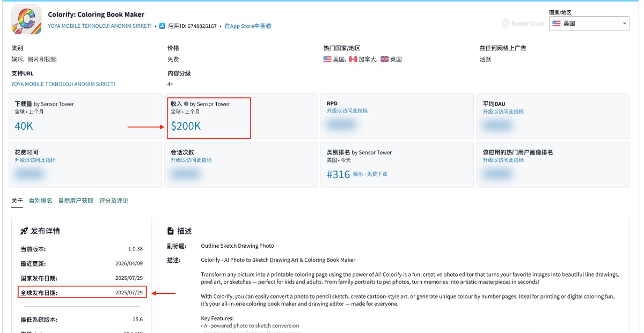Viewport: 644px width, 333px height.
Task: Click the 内容分级 value 4+
Action: tap(170, 84)
